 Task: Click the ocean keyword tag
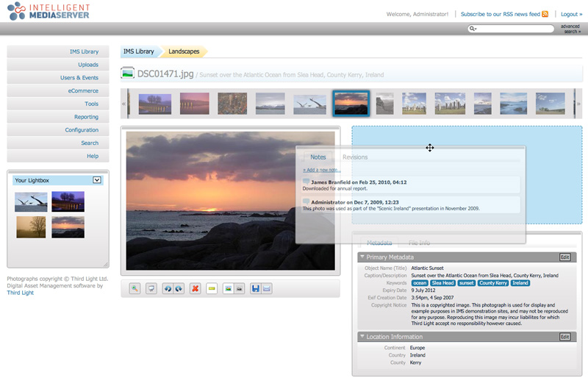pyautogui.click(x=420, y=283)
